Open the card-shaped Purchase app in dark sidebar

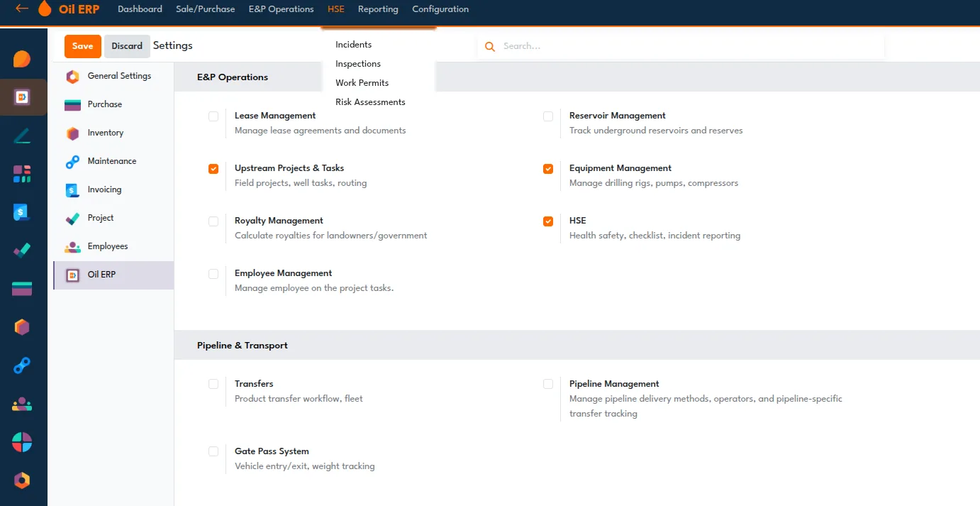pos(22,289)
